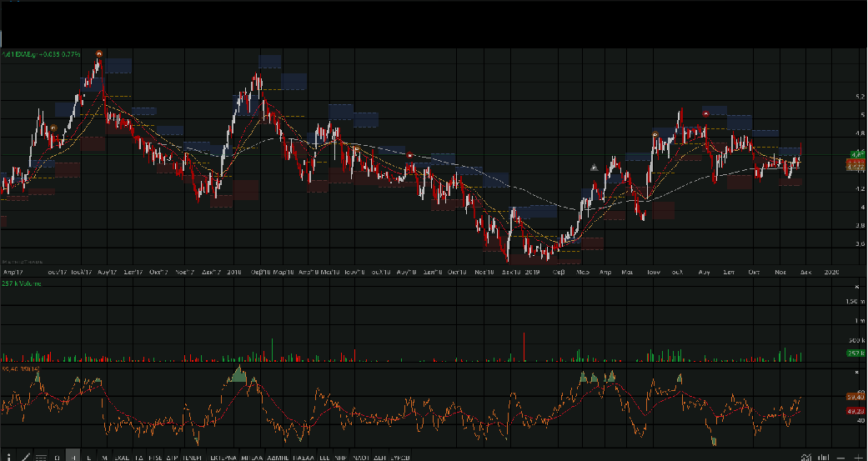Select the ΑΔΜΗΕ symbol tab
The width and height of the screenshot is (868, 461).
pos(279,457)
